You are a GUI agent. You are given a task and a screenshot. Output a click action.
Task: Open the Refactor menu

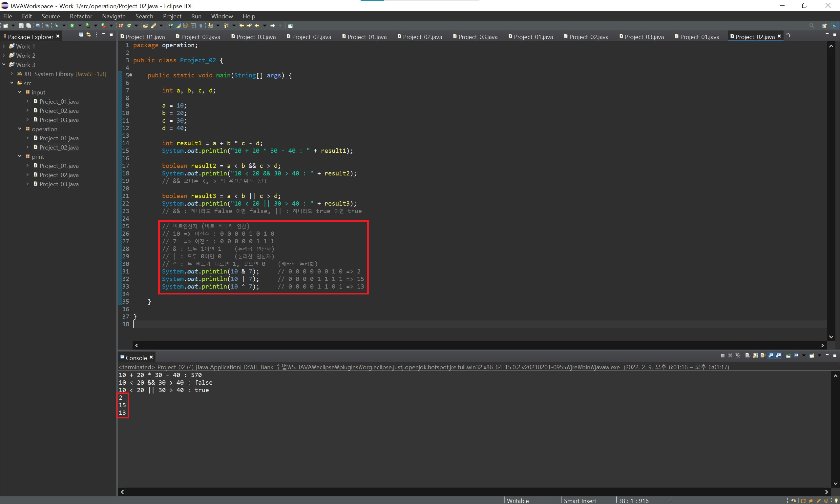coord(80,16)
